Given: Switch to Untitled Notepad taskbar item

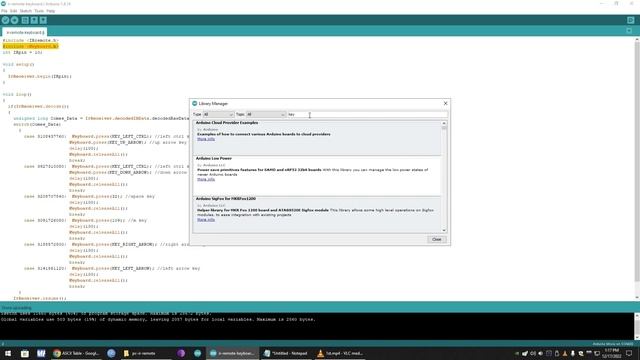Looking at the screenshot, I should [286, 353].
